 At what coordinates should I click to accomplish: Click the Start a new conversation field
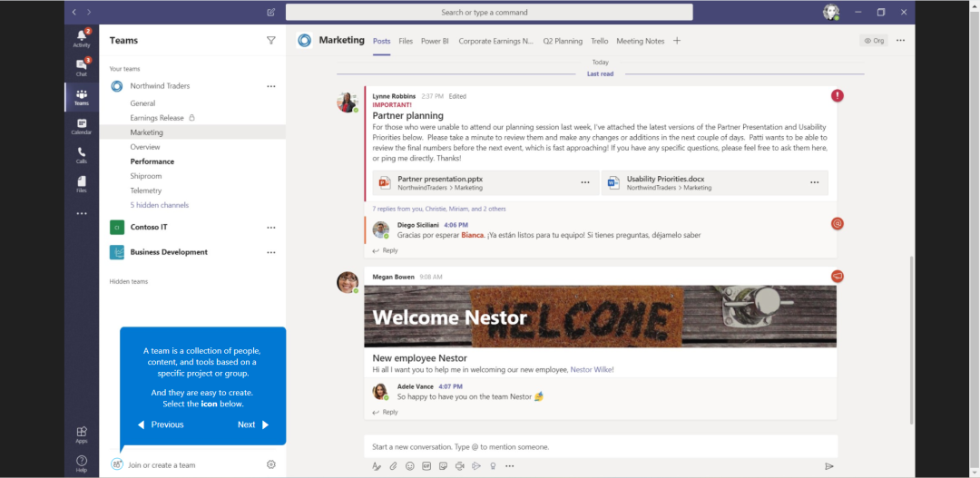pyautogui.click(x=601, y=447)
